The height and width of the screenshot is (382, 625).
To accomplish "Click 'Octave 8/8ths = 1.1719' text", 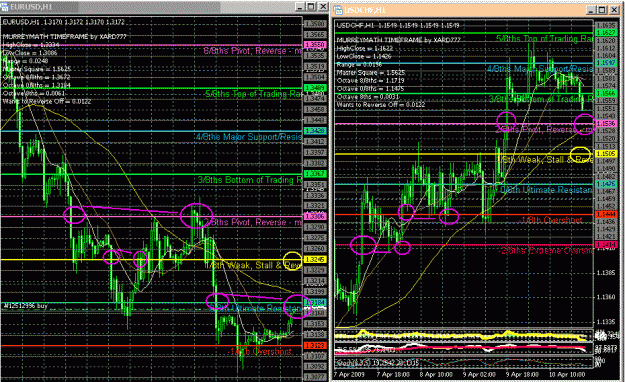I will [370, 81].
